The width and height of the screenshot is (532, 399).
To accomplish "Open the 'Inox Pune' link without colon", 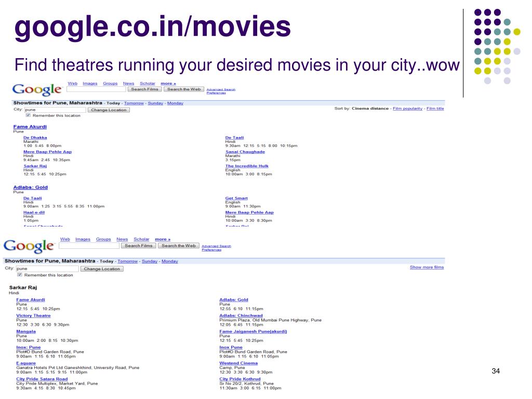I will (231, 348).
